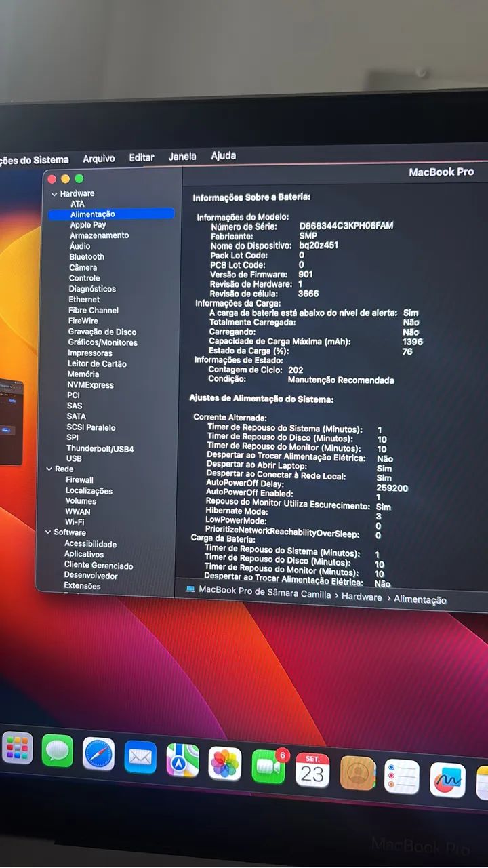Select PCI in the sidebar
Screen dimensions: 488x868
[73, 395]
